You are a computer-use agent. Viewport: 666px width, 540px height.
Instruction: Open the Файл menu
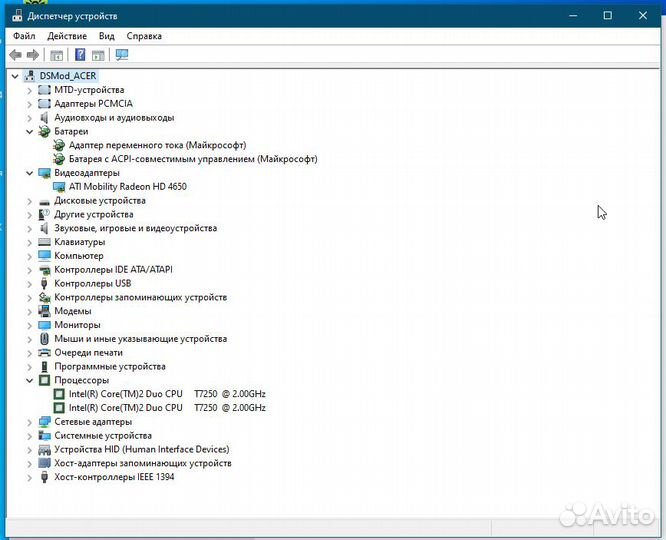click(x=24, y=36)
